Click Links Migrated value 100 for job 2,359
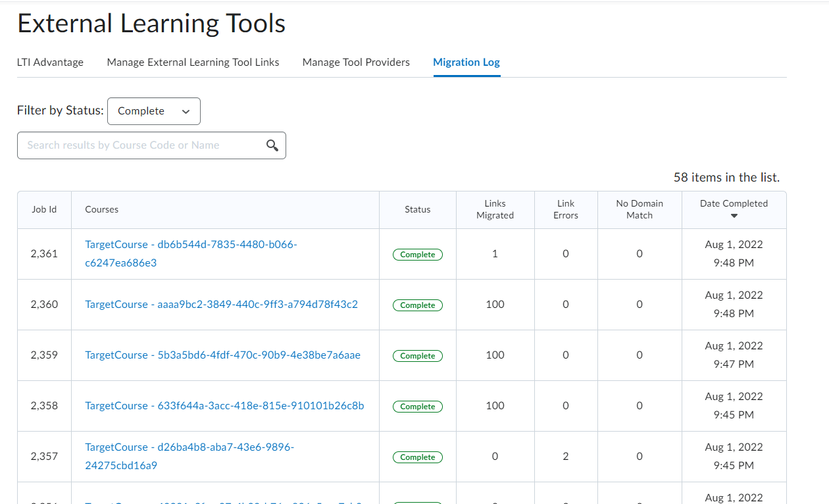 [x=495, y=355]
